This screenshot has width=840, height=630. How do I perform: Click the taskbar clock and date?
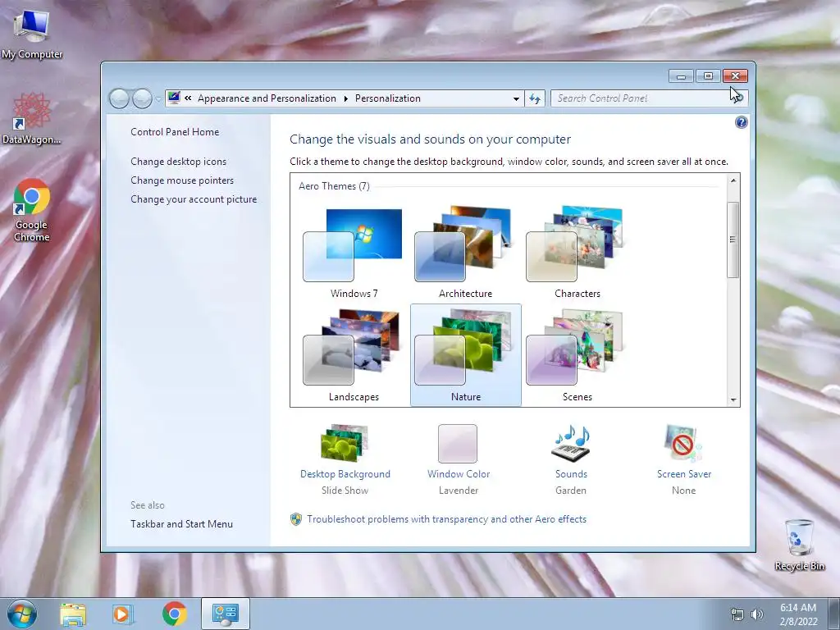[798, 614]
